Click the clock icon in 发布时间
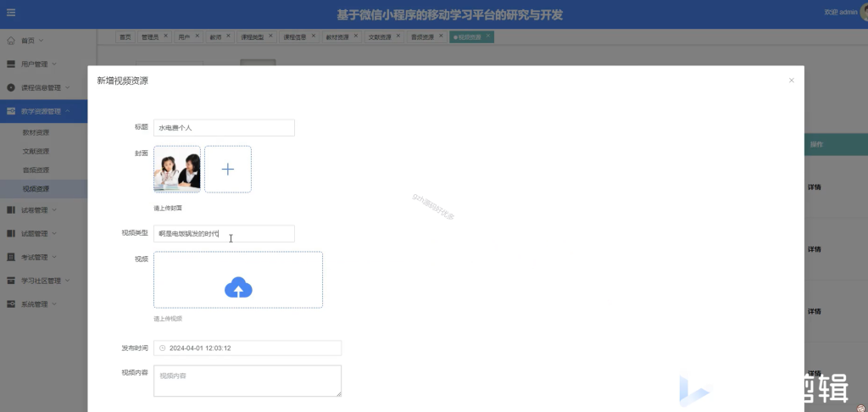Image resolution: width=868 pixels, height=412 pixels. (162, 348)
